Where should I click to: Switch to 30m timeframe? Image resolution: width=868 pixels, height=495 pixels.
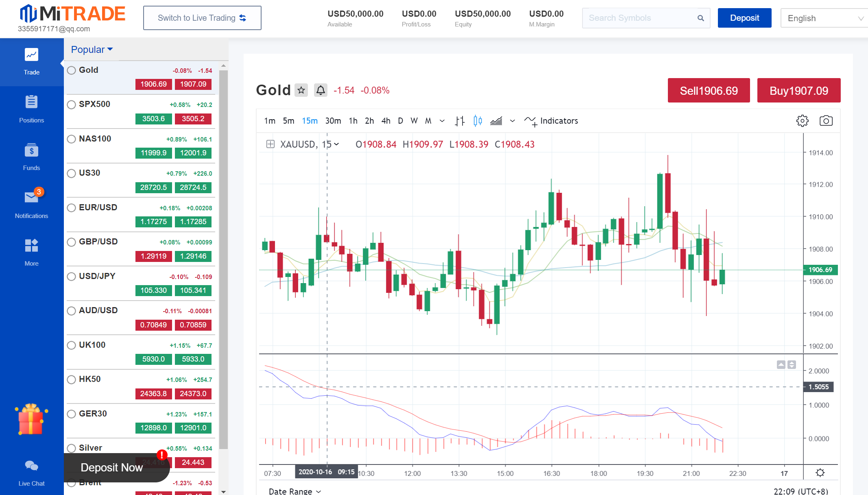[x=333, y=121]
